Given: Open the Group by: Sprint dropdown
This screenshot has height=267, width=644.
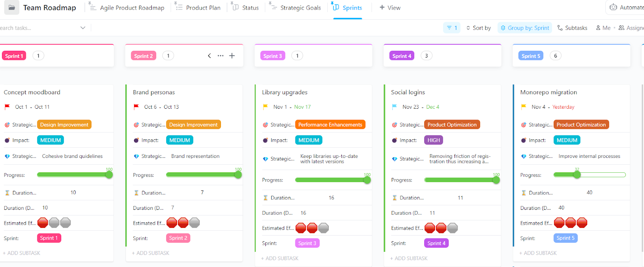Looking at the screenshot, I should (525, 28).
